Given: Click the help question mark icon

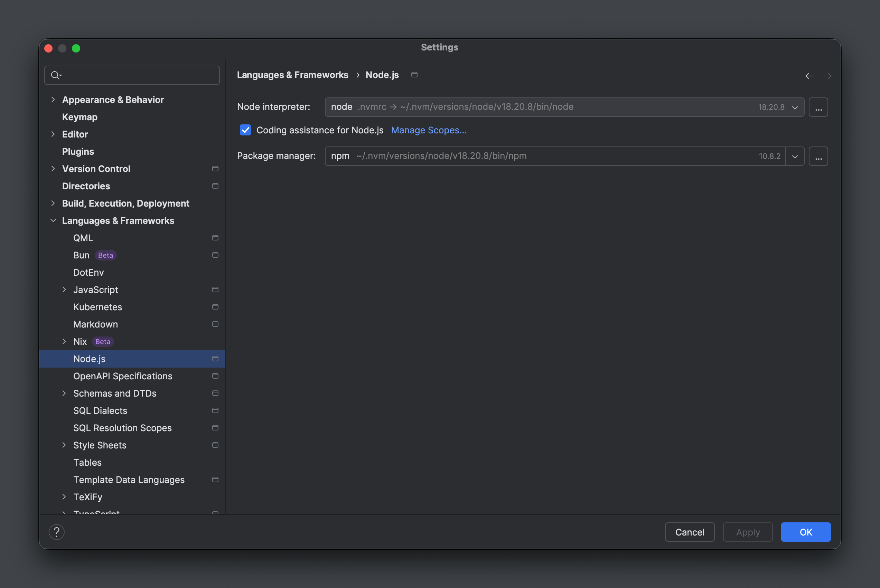Looking at the screenshot, I should coord(57,531).
